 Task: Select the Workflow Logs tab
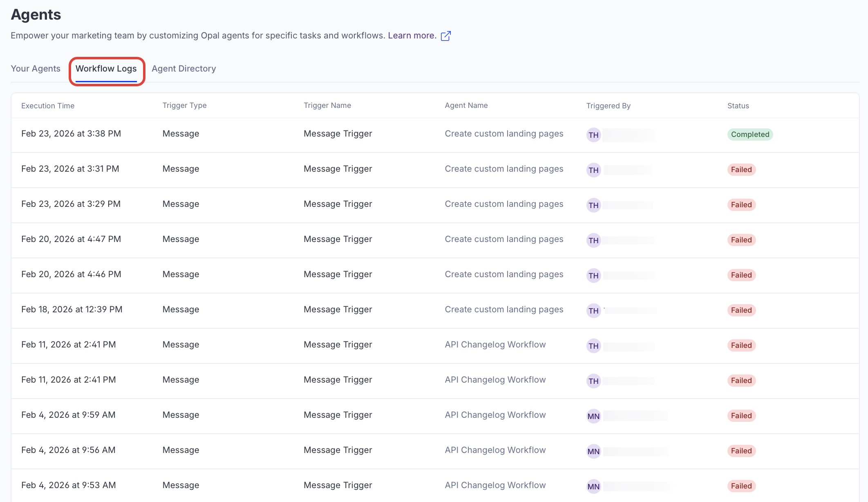(106, 69)
